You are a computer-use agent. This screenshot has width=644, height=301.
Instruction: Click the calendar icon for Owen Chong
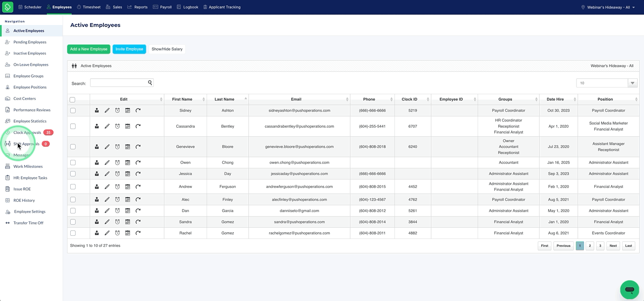(x=127, y=163)
